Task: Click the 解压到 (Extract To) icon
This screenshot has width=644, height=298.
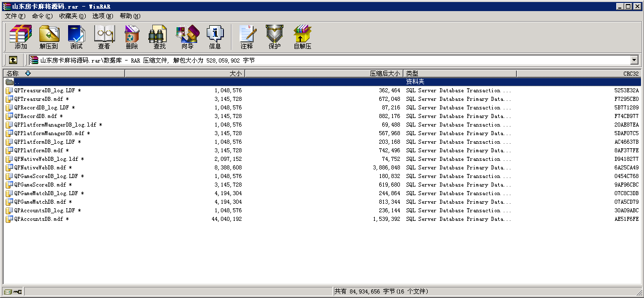Action: point(49,37)
